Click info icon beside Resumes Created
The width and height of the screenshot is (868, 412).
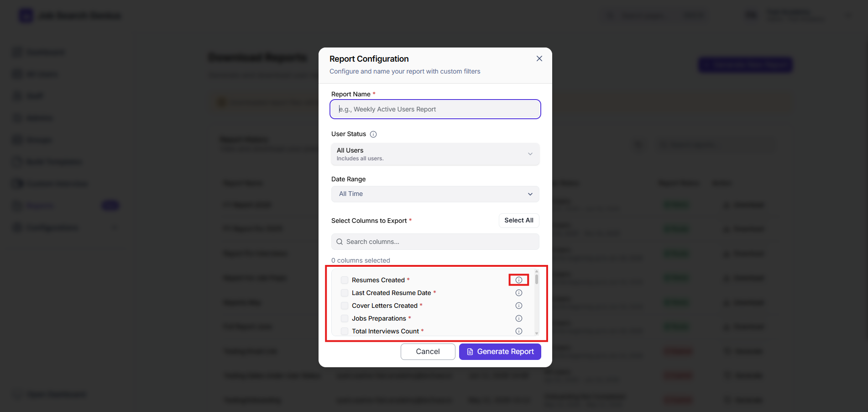click(x=519, y=280)
